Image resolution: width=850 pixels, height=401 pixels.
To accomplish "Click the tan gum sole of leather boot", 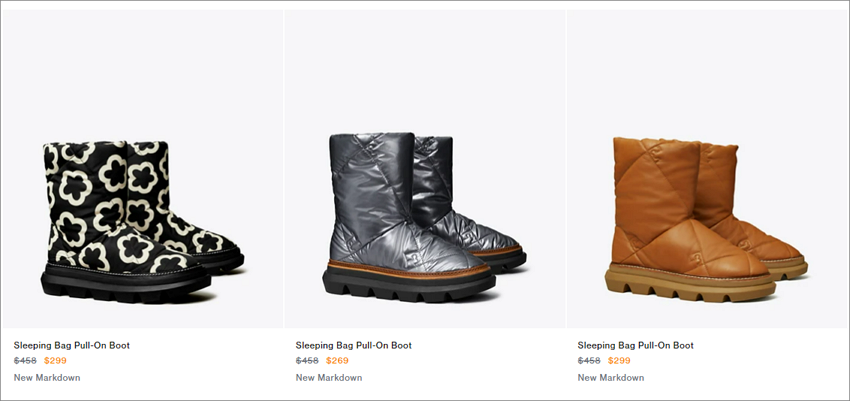I will [690, 284].
